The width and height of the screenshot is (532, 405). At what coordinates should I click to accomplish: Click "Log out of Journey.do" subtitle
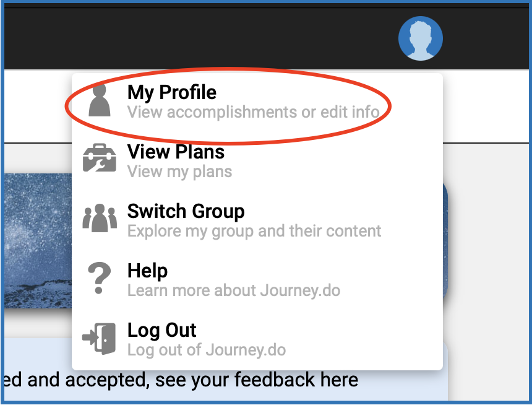pyautogui.click(x=207, y=350)
